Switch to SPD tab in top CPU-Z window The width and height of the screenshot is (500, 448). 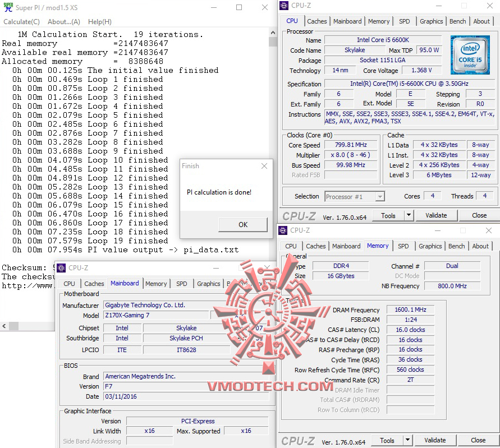[x=405, y=21]
